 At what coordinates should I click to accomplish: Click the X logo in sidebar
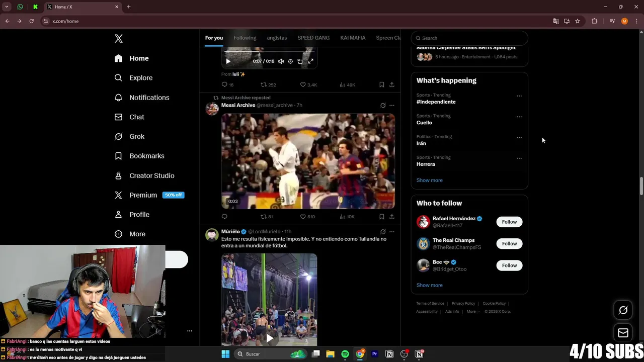119,39
